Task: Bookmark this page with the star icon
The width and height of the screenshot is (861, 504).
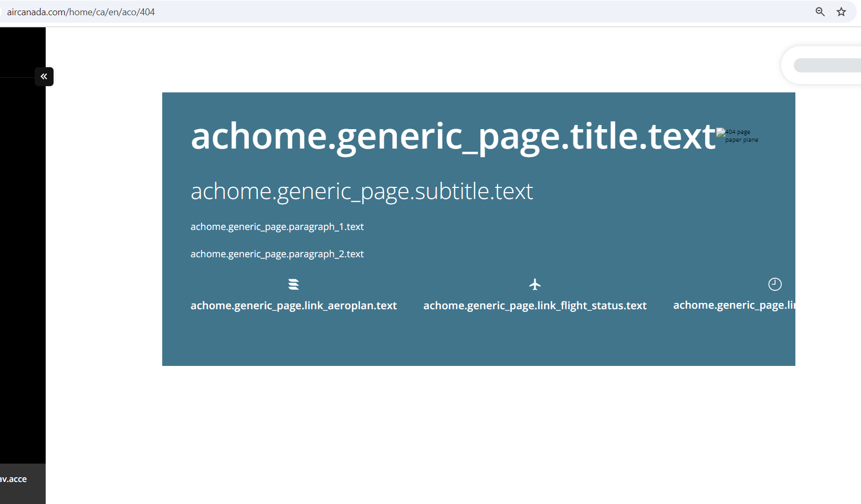Action: [x=841, y=12]
